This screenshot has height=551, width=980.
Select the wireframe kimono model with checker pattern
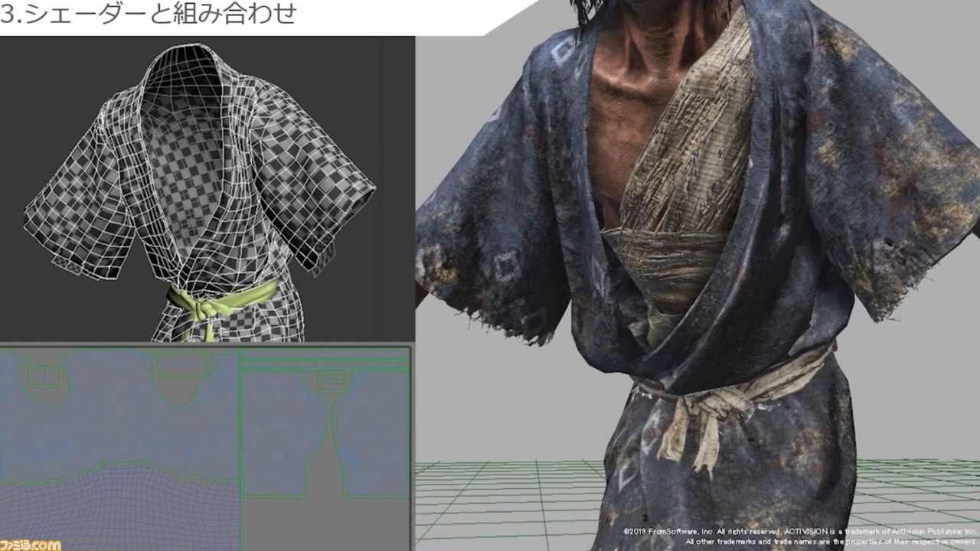coord(201,193)
